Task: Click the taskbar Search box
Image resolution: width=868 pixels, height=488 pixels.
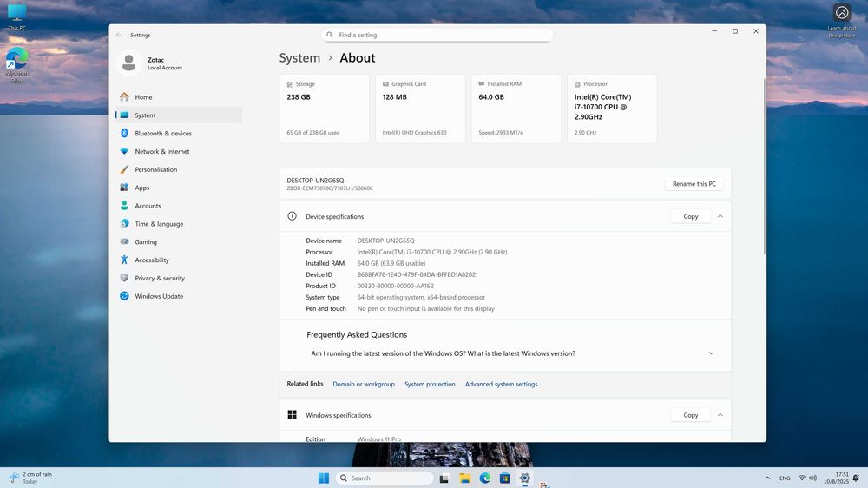Action: click(x=385, y=478)
